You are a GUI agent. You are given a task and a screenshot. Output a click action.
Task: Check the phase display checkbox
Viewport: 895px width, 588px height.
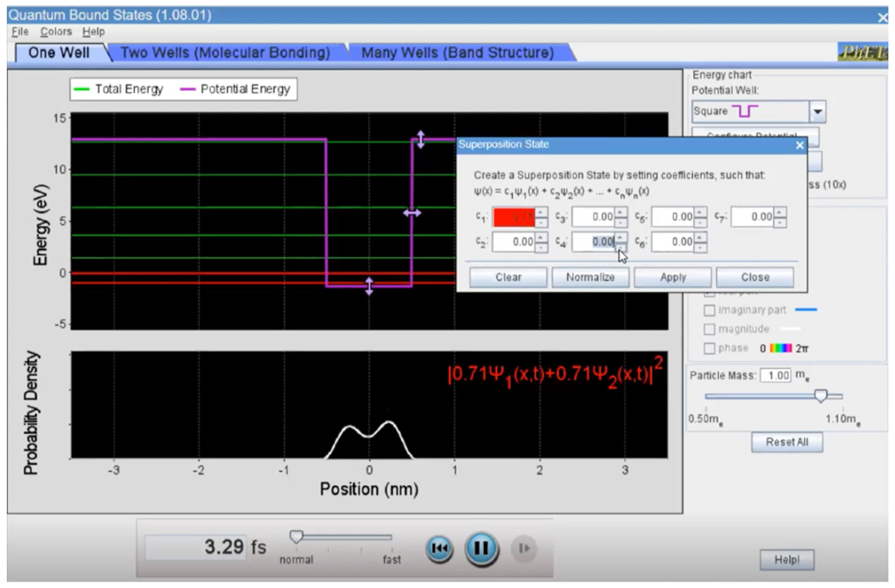[x=709, y=349]
